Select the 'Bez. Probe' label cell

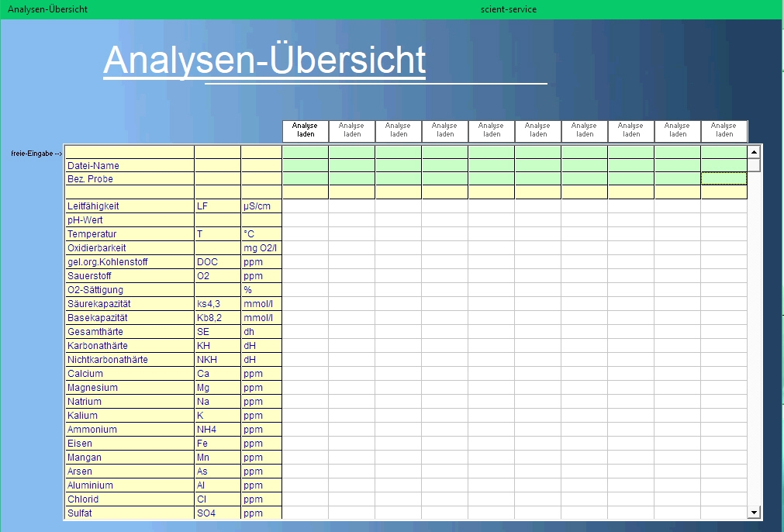point(130,179)
